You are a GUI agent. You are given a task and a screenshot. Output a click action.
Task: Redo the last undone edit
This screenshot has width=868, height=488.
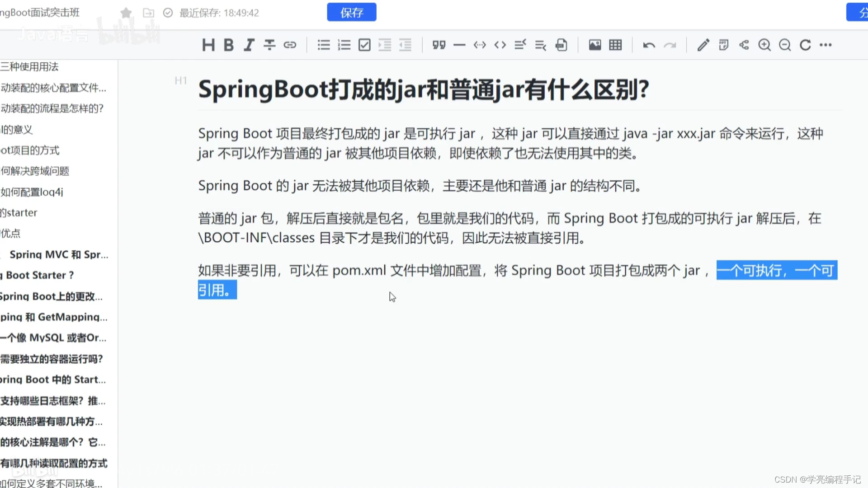click(670, 45)
